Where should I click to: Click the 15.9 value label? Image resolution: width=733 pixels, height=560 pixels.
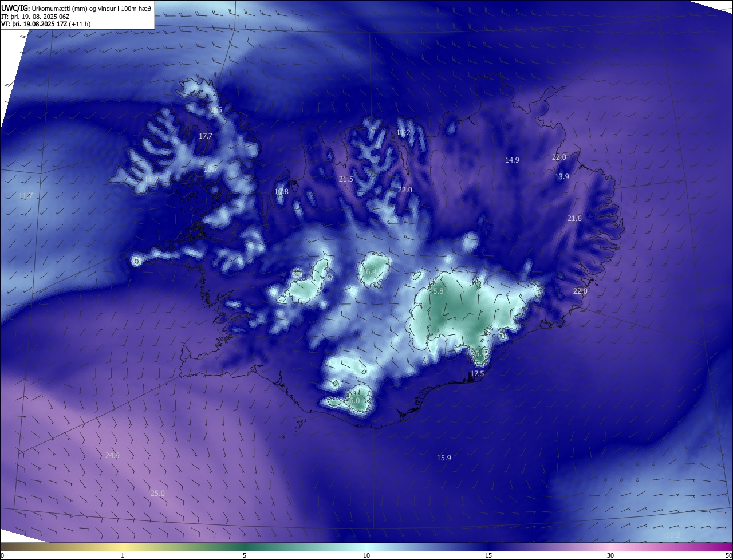point(444,458)
